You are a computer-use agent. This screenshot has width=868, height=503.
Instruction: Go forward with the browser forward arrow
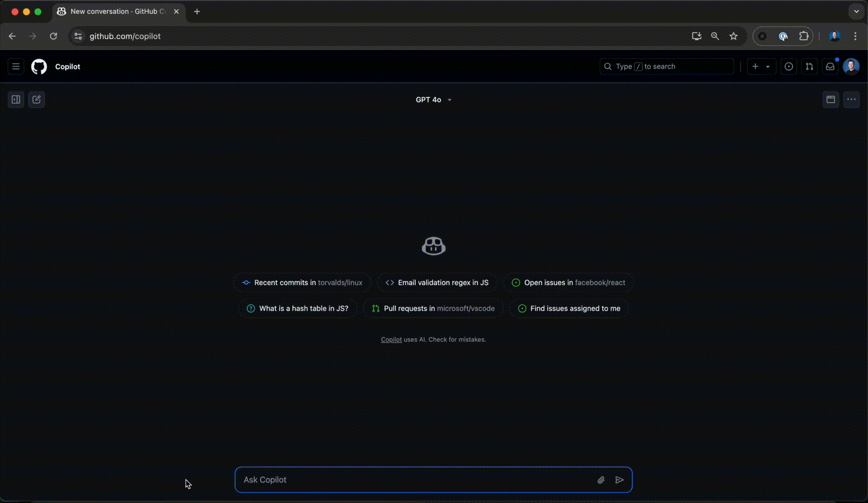(33, 36)
